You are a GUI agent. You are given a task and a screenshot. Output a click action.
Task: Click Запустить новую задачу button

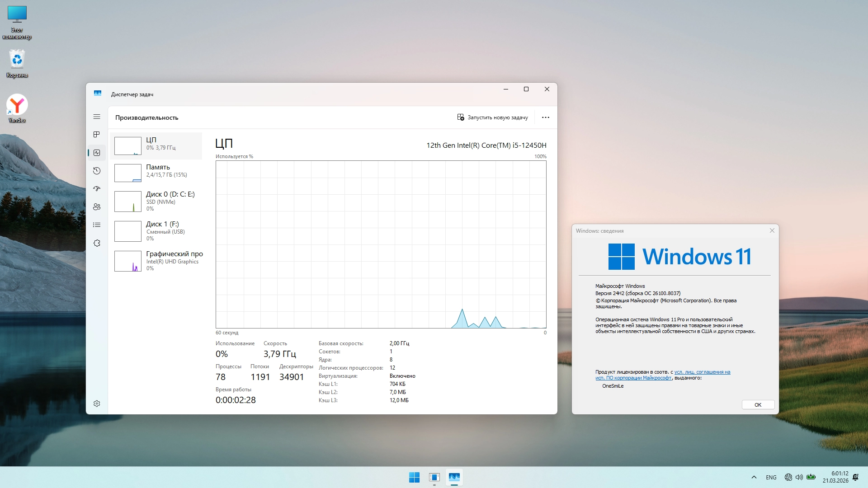tap(492, 117)
